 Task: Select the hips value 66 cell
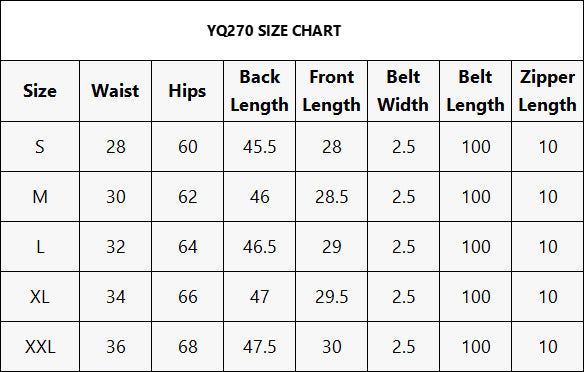pyautogui.click(x=187, y=297)
